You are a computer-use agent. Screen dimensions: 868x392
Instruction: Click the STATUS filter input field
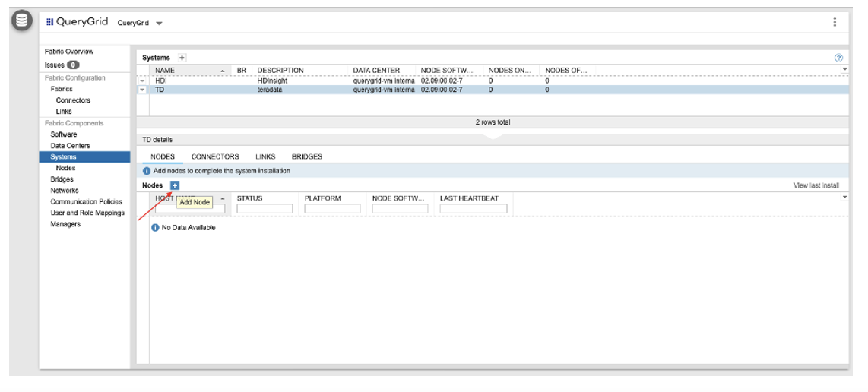click(x=265, y=209)
